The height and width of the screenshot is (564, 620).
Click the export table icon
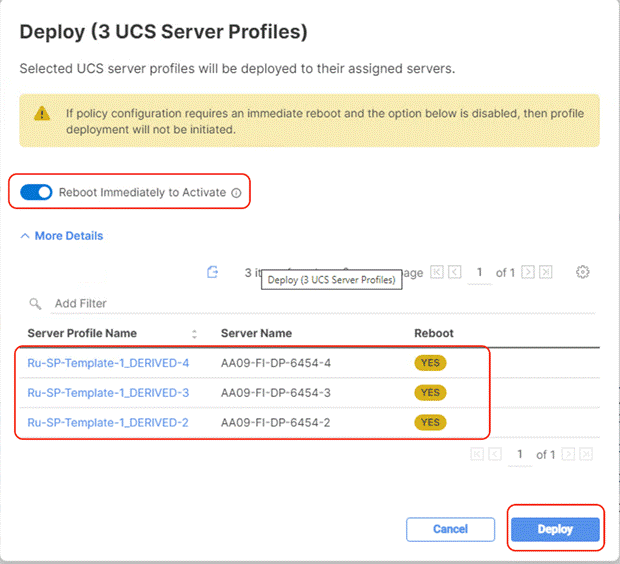tap(212, 272)
